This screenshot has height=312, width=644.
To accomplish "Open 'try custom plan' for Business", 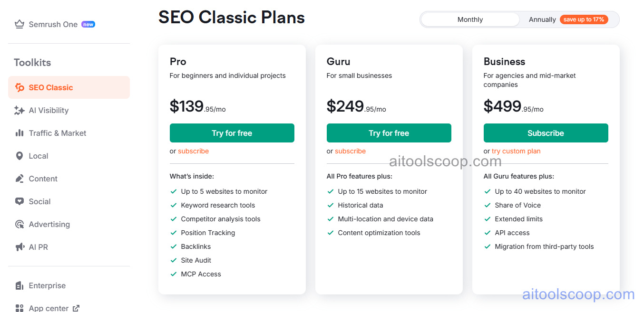I will pyautogui.click(x=516, y=151).
